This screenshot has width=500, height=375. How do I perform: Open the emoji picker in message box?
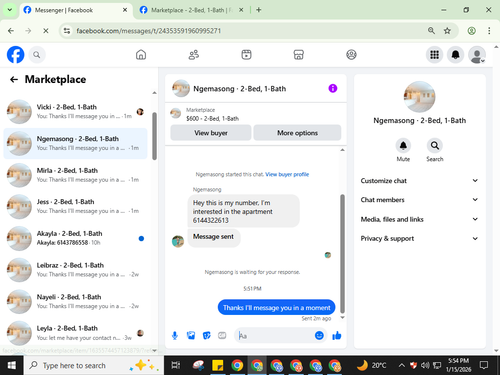click(319, 335)
